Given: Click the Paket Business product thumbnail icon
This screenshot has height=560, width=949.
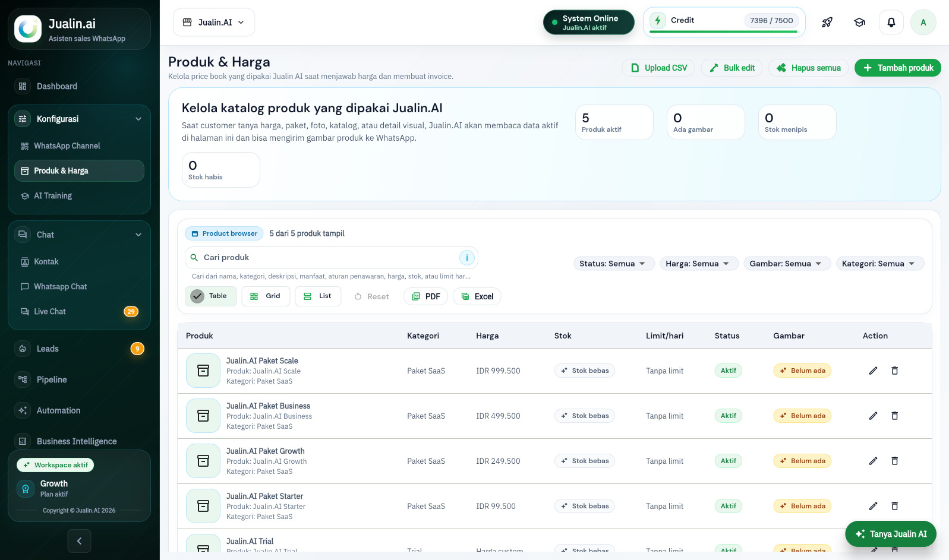Looking at the screenshot, I should click(x=203, y=416).
